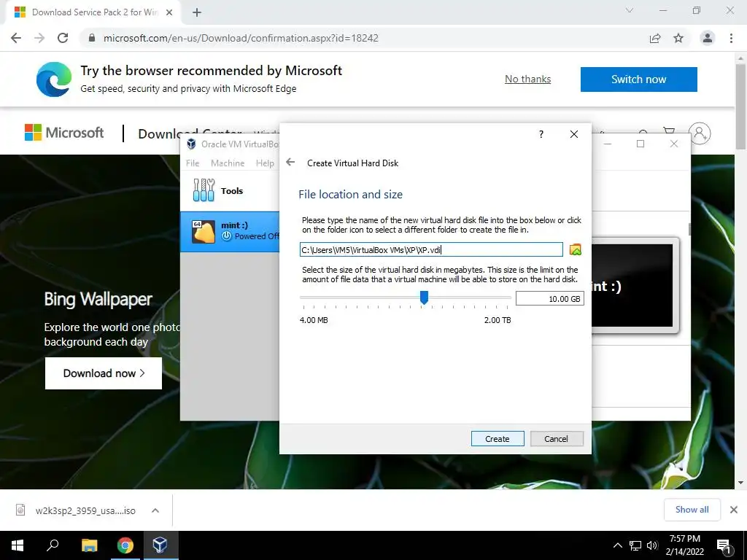Select the mint :) virtual machine icon
This screenshot has width=747, height=560.
[204, 231]
